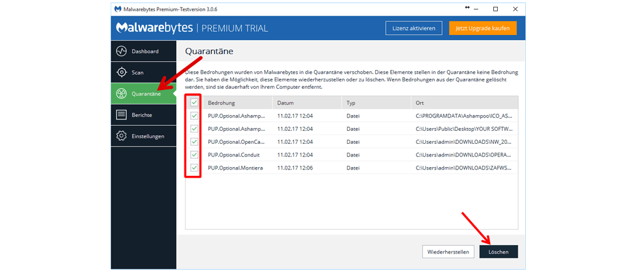Viewport: 644px width, 274px height.
Task: Click the Datei type cell in Conduit row
Action: [x=353, y=155]
